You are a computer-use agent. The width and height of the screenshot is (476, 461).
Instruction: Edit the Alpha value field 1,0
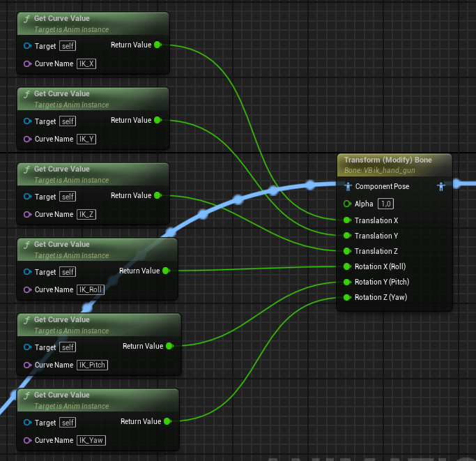point(385,204)
